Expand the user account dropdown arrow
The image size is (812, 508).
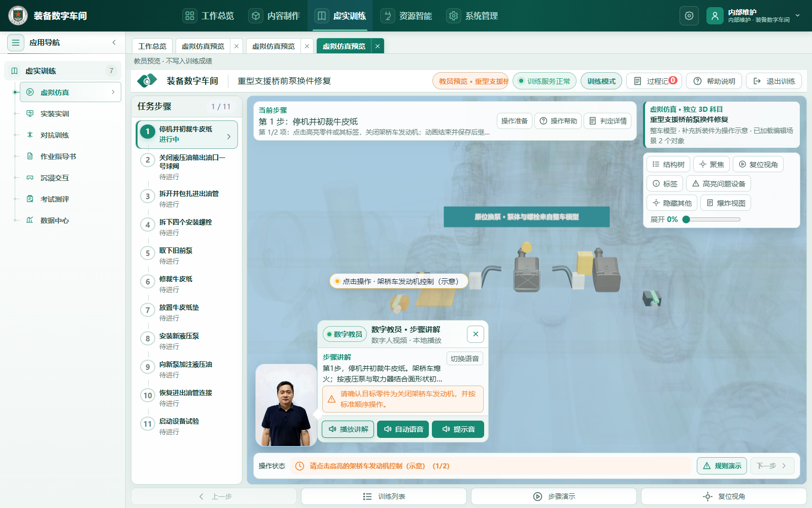(797, 16)
